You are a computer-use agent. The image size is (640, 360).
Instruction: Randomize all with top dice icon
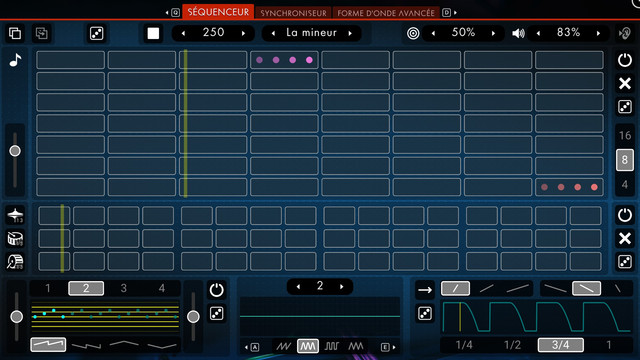click(96, 33)
